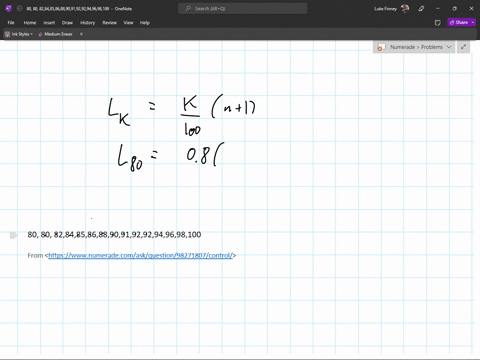480x360 pixels.
Task: Click the note tag icon beside the number list
Action: coord(13,235)
